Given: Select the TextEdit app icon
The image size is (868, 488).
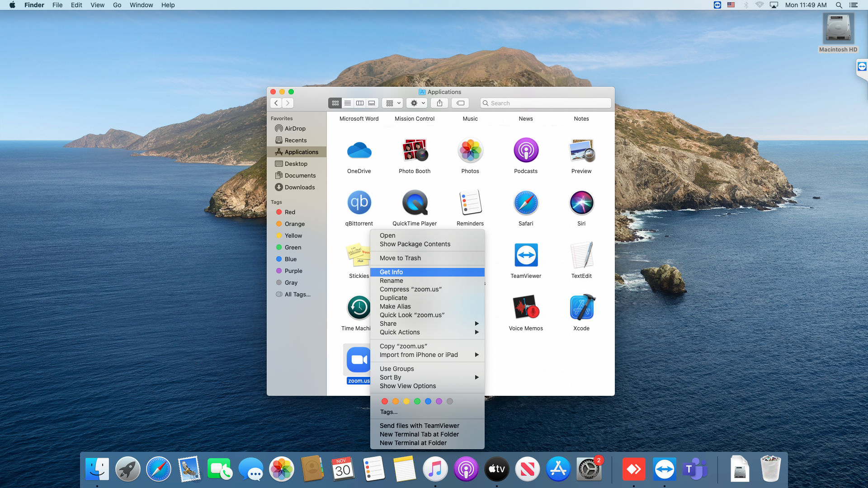Looking at the screenshot, I should [x=581, y=256].
